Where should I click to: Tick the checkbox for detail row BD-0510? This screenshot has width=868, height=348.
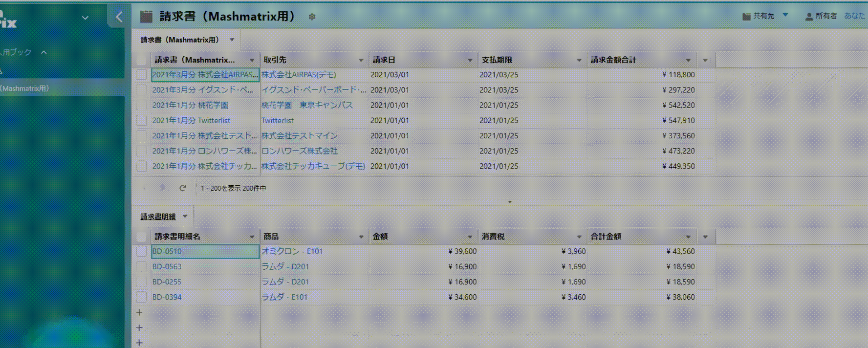[142, 251]
